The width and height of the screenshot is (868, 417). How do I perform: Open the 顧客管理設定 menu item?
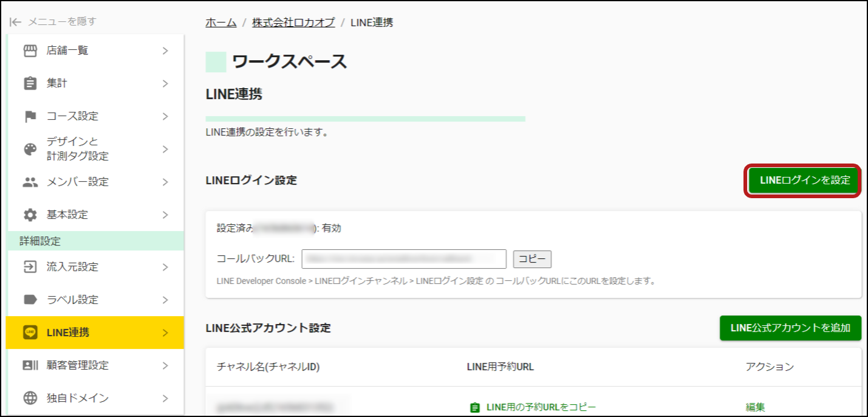coord(95,365)
